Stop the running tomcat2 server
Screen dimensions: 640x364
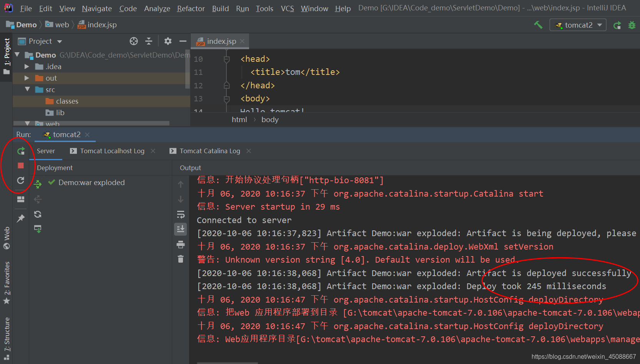(x=21, y=165)
